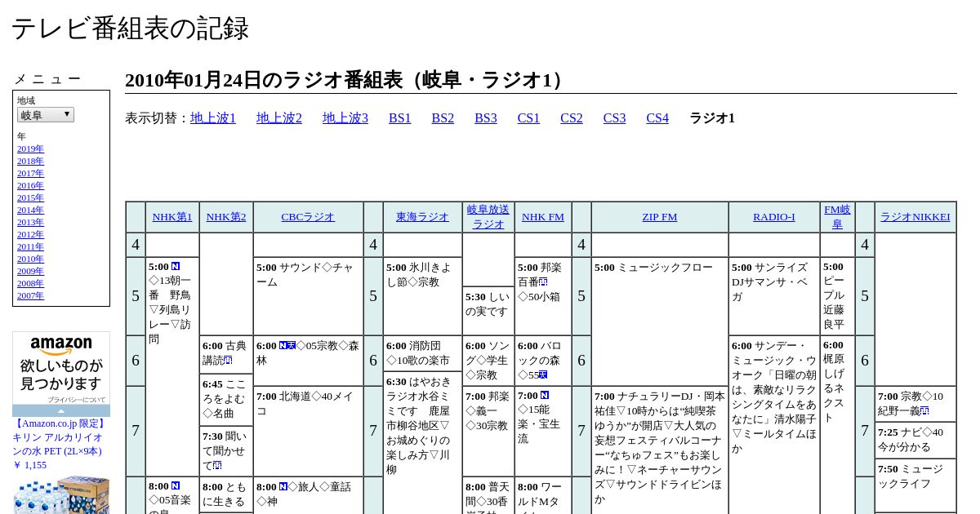Viewport: 980px width, 514px height.
Task: Open the 2019年 archive link
Action: click(x=30, y=149)
